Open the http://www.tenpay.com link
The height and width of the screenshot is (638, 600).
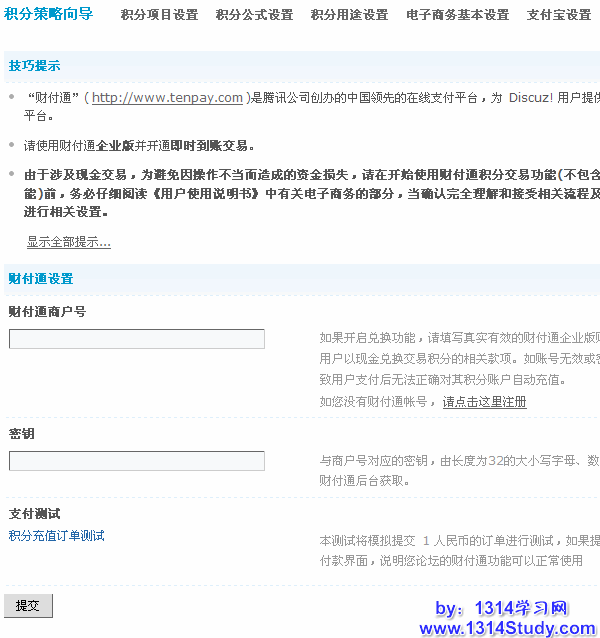[x=167, y=98]
